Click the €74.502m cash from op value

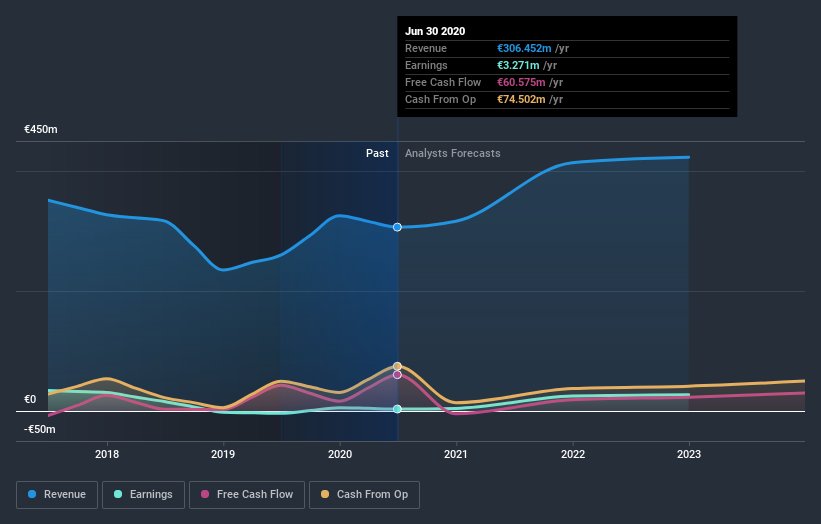point(521,99)
